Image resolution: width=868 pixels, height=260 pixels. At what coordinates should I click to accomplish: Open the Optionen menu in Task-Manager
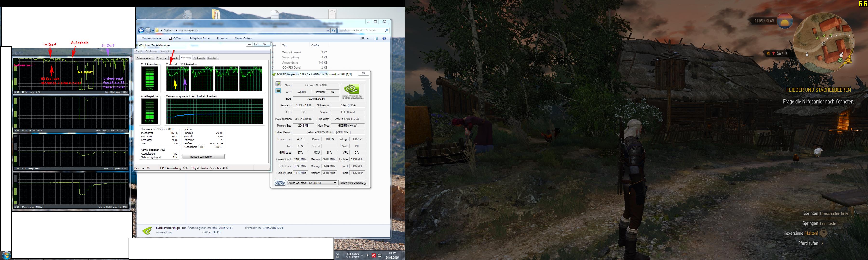click(151, 52)
